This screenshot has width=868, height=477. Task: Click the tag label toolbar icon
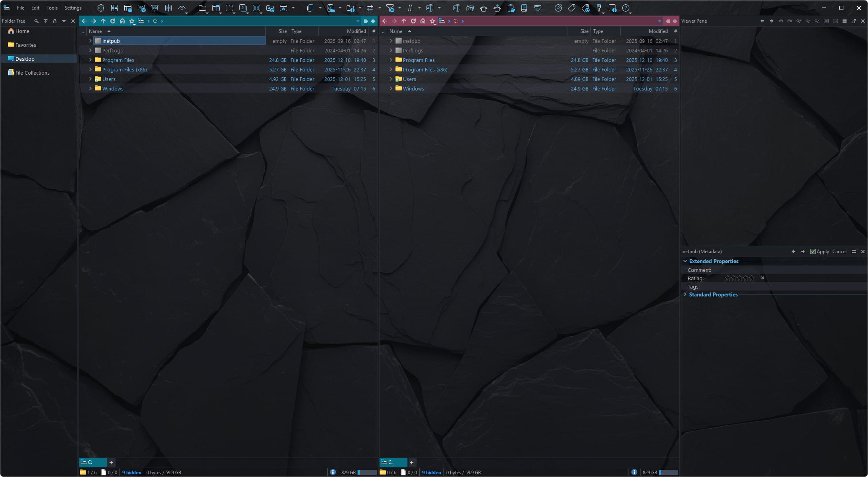tap(572, 8)
